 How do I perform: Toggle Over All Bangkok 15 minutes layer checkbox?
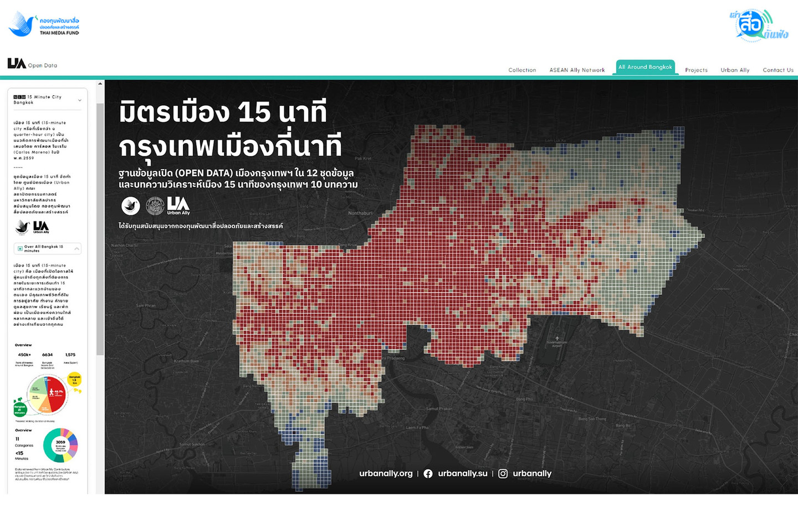[x=20, y=249]
